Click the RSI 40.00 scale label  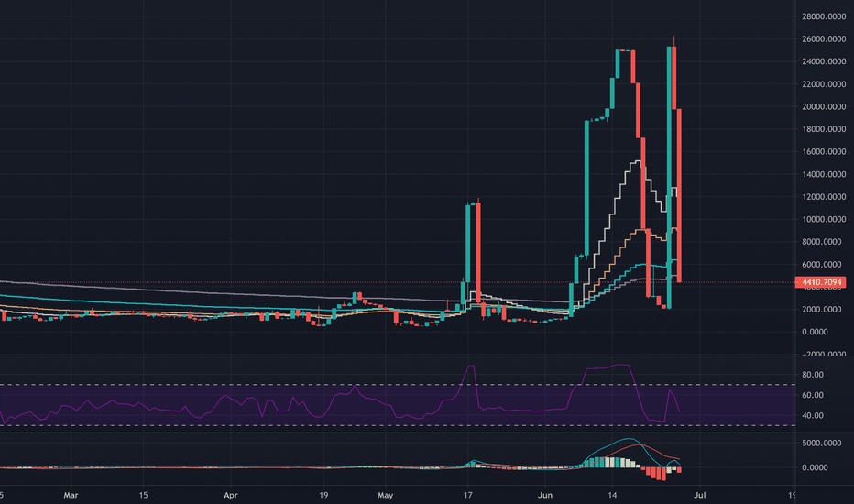click(x=812, y=416)
